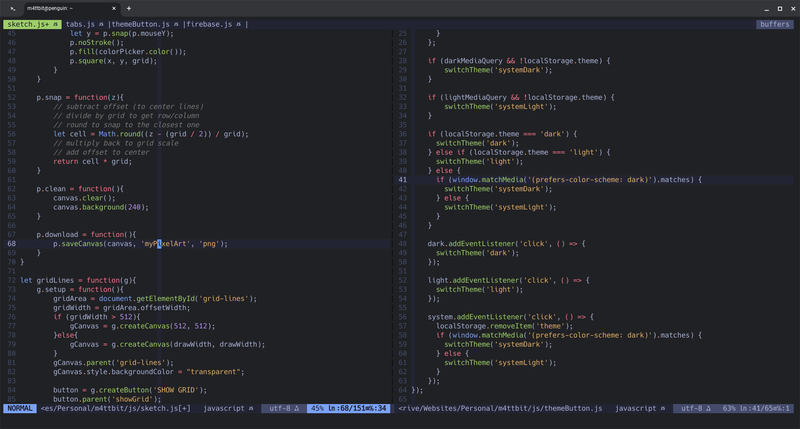Click button.parent('showGrid') line
The height and width of the screenshot is (429, 800).
(x=107, y=399)
